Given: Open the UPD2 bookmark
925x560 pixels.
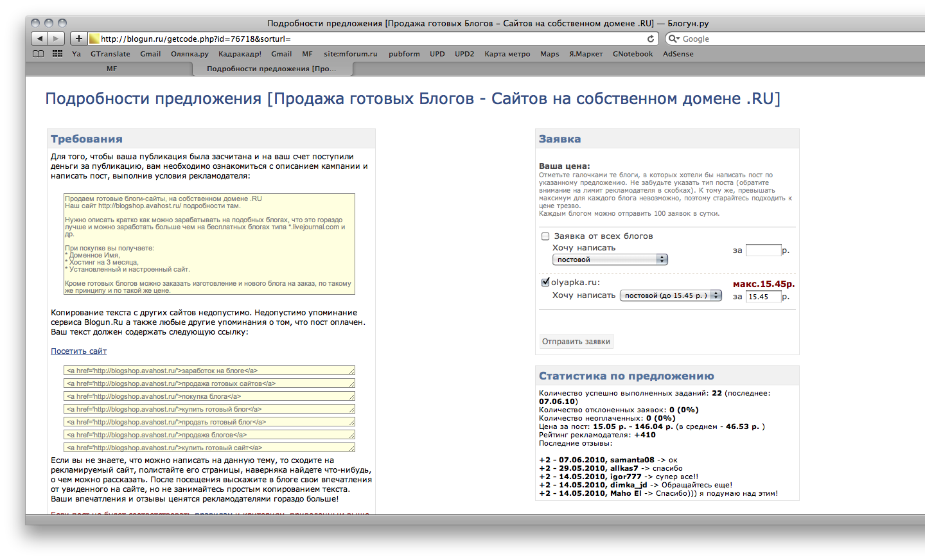Looking at the screenshot, I should [x=464, y=54].
